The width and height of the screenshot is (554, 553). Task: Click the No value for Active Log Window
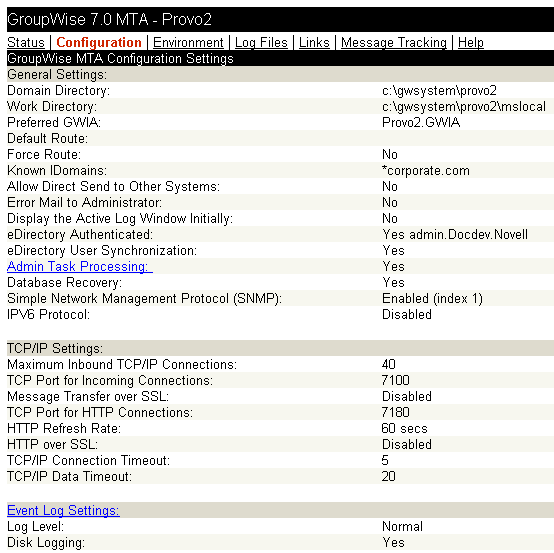tap(390, 218)
